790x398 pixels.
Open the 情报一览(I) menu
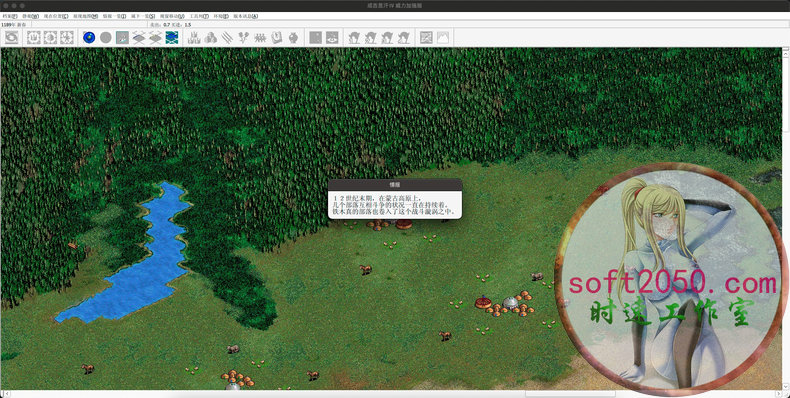tap(114, 16)
